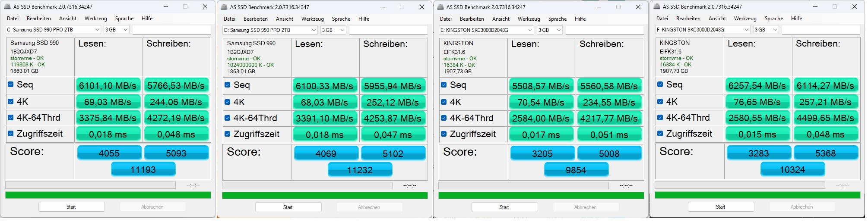The height and width of the screenshot is (222, 868).
Task: Open the Datei menu in the C: window
Action: click(13, 19)
